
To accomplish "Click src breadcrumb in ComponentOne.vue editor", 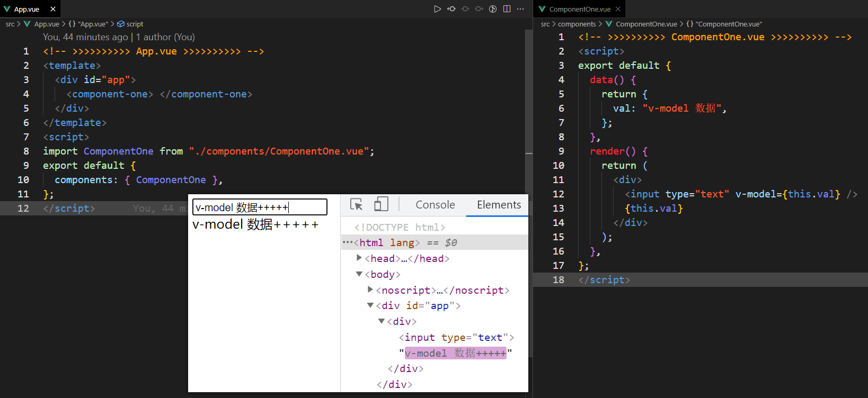I will pyautogui.click(x=545, y=24).
